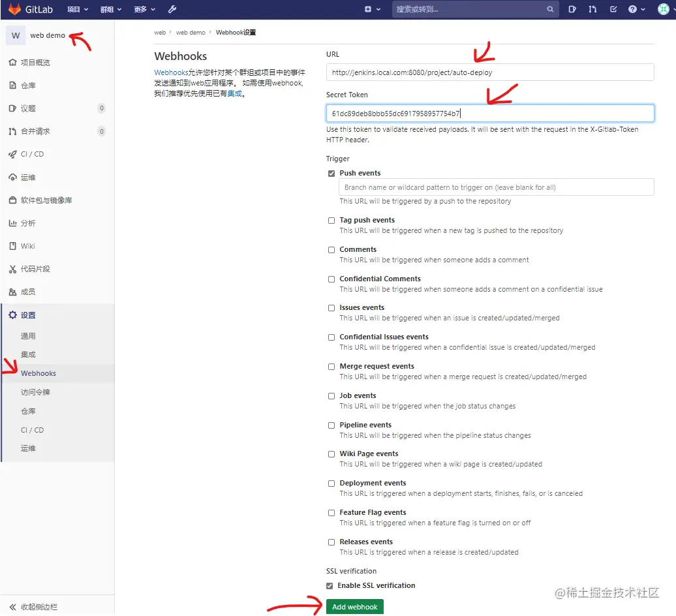The image size is (676, 616).
Task: Click the 分析 chart icon in sidebar
Action: (12, 223)
